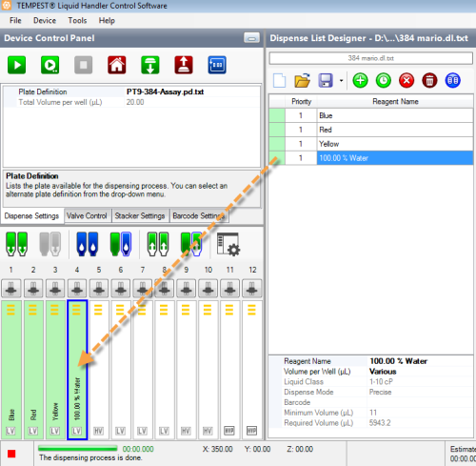Toggle the valve button for channel 6
The height and width of the screenshot is (466, 476).
pos(121,289)
